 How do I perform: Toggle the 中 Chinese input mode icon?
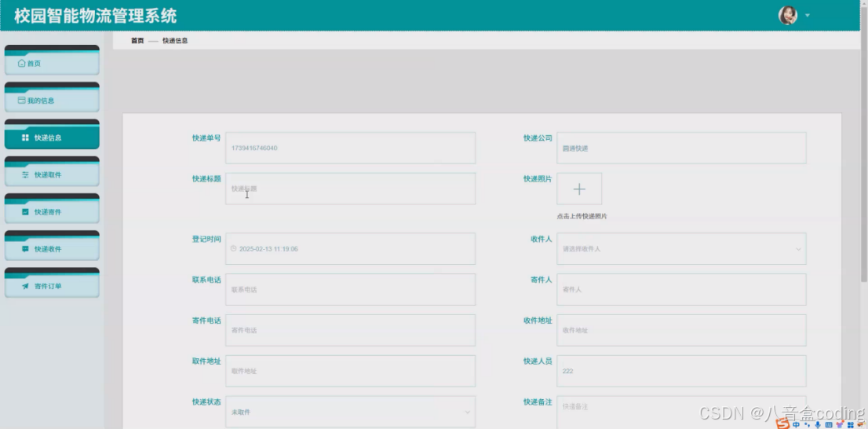pos(796,424)
